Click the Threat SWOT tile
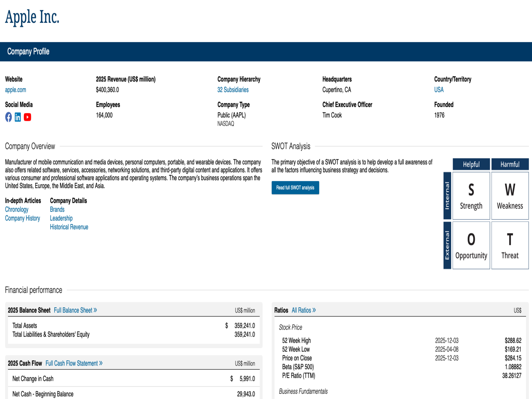 (510, 245)
